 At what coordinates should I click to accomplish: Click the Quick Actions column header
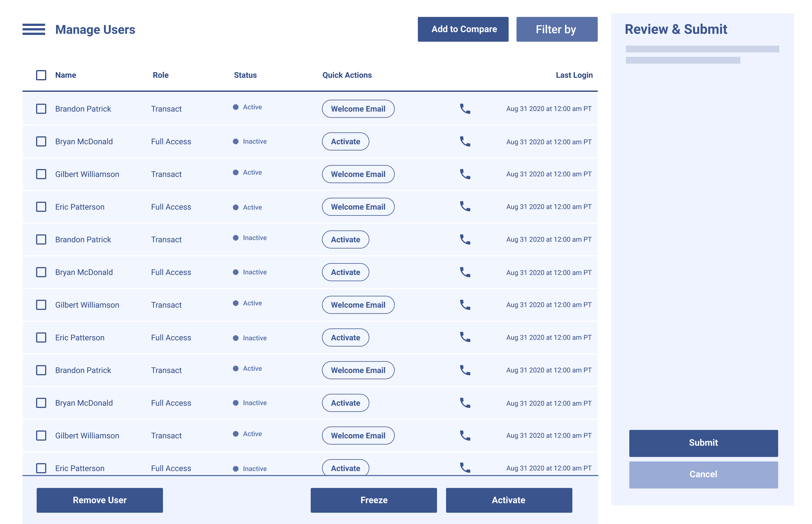347,75
